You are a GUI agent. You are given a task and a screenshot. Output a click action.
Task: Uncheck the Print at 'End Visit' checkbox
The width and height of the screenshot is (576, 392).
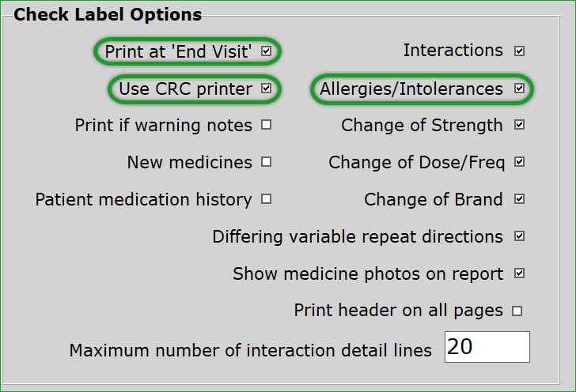click(267, 51)
